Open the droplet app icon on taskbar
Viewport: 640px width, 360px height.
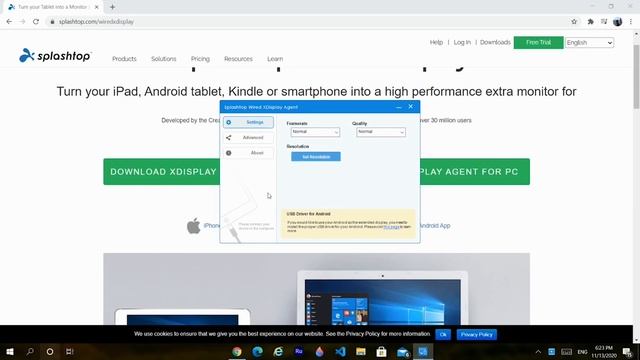click(x=320, y=351)
